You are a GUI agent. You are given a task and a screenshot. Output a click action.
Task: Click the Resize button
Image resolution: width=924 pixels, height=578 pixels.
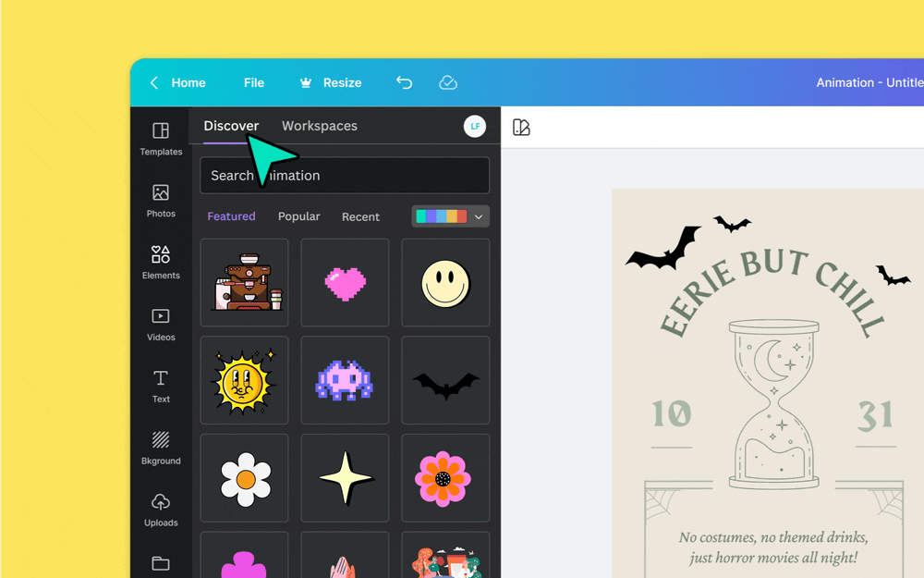pyautogui.click(x=343, y=82)
